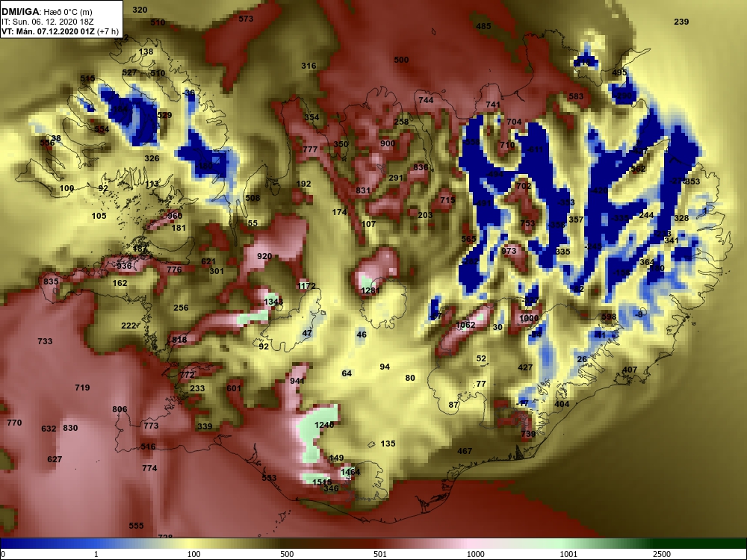Screen dimensions: 747x560
Task: Click map value 239 in the top right
Action: coord(682,22)
